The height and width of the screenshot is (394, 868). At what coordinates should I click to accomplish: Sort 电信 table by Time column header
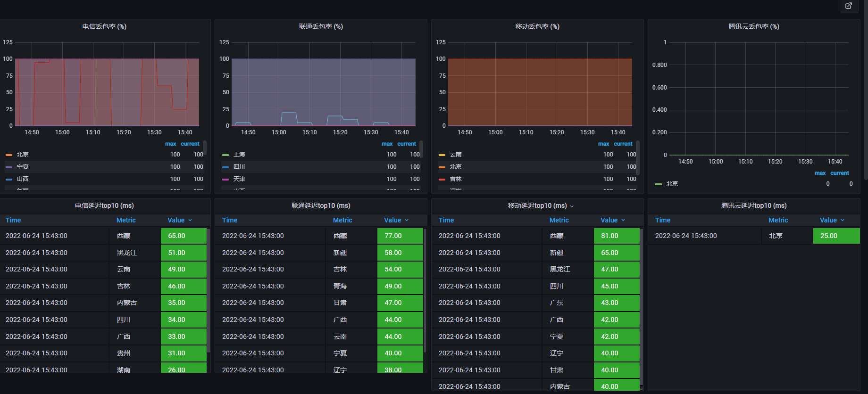click(x=13, y=220)
